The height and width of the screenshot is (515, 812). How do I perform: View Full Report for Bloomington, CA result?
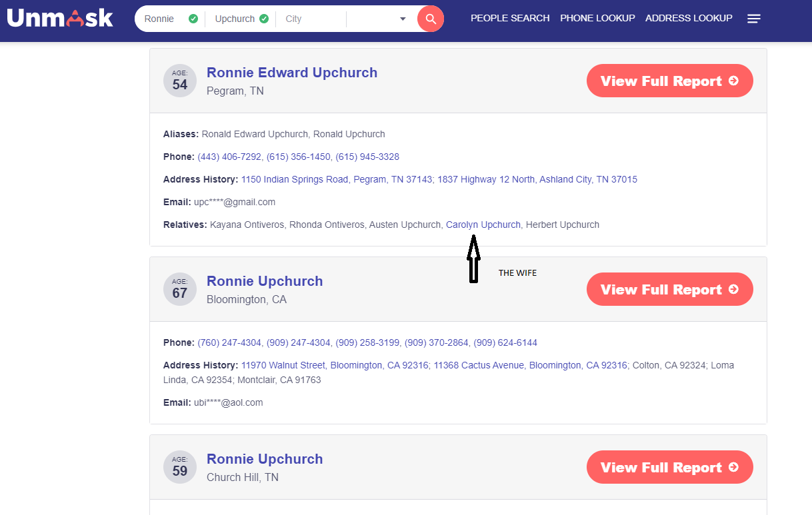(x=669, y=290)
